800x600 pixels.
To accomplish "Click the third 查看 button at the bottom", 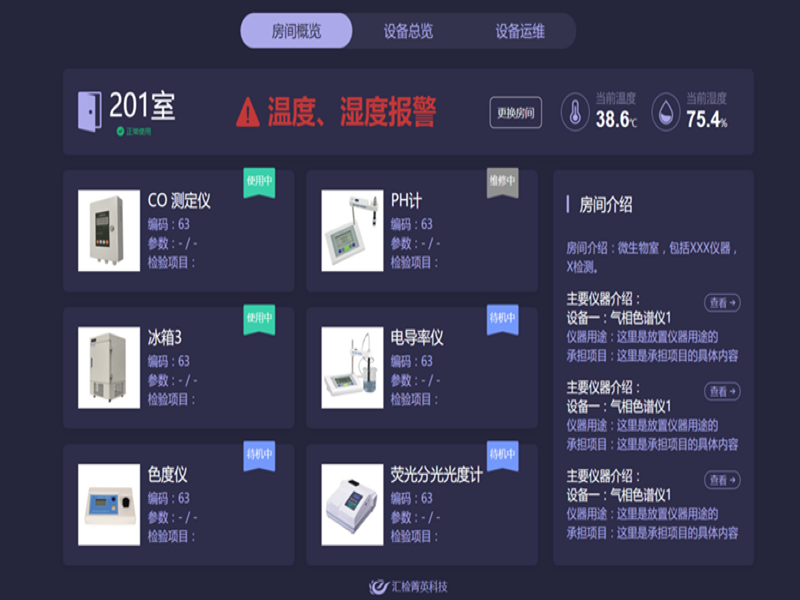I will 722,480.
